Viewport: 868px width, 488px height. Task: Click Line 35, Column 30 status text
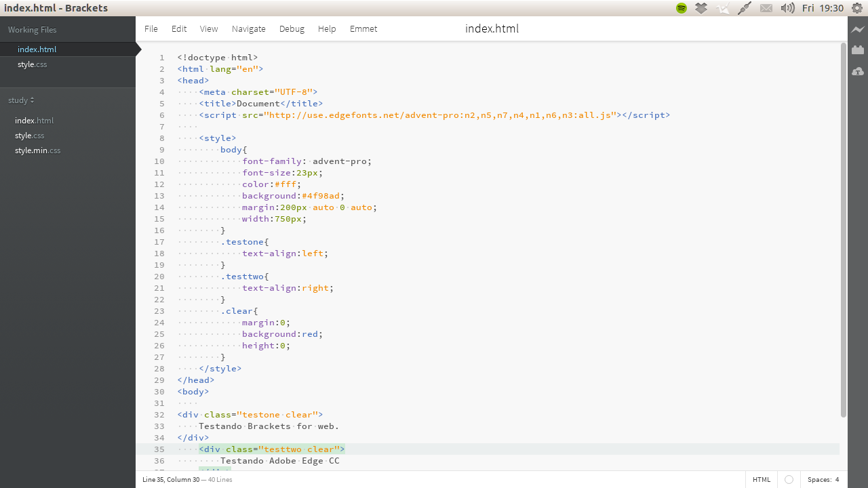tap(171, 479)
